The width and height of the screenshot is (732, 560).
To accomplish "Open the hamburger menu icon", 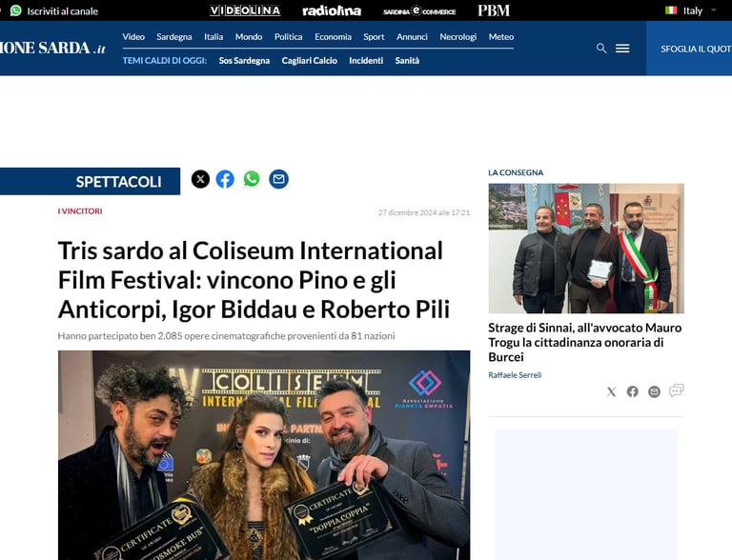I will pyautogui.click(x=622, y=48).
